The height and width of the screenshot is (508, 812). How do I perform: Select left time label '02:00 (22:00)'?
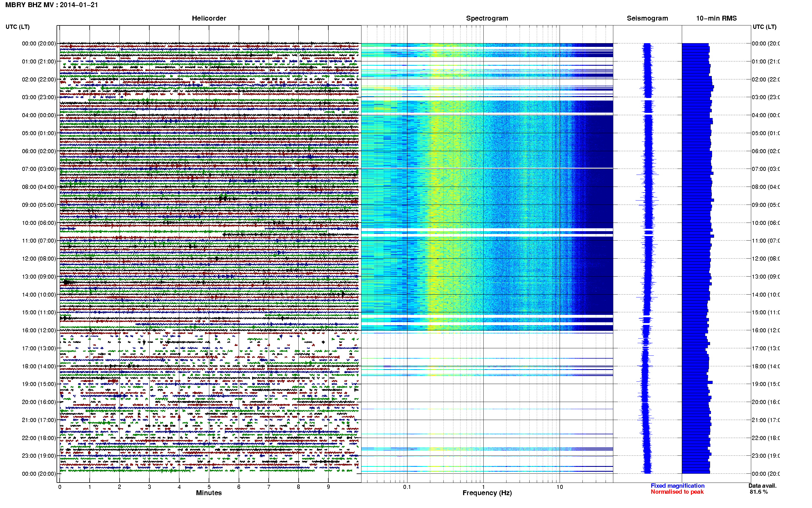point(39,80)
